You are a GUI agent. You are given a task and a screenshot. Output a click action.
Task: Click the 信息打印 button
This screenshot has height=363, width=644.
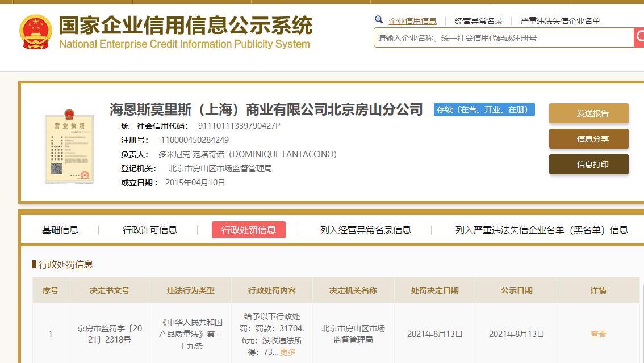[588, 164]
